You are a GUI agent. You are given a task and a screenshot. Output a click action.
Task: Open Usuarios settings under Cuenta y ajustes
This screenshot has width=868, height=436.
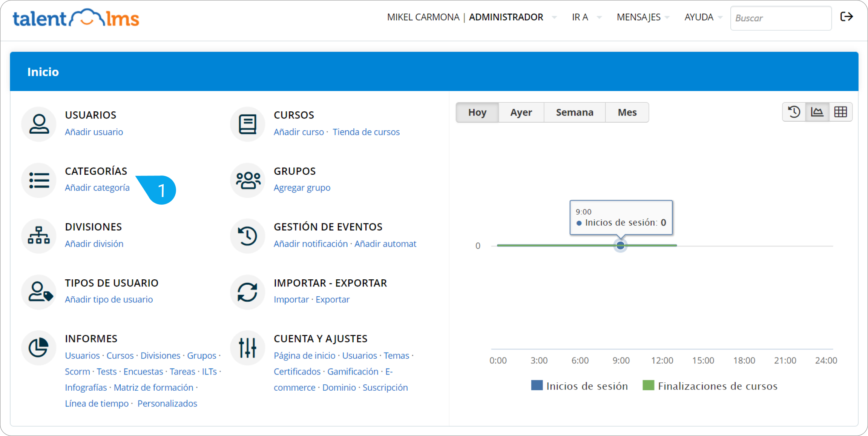(x=359, y=355)
